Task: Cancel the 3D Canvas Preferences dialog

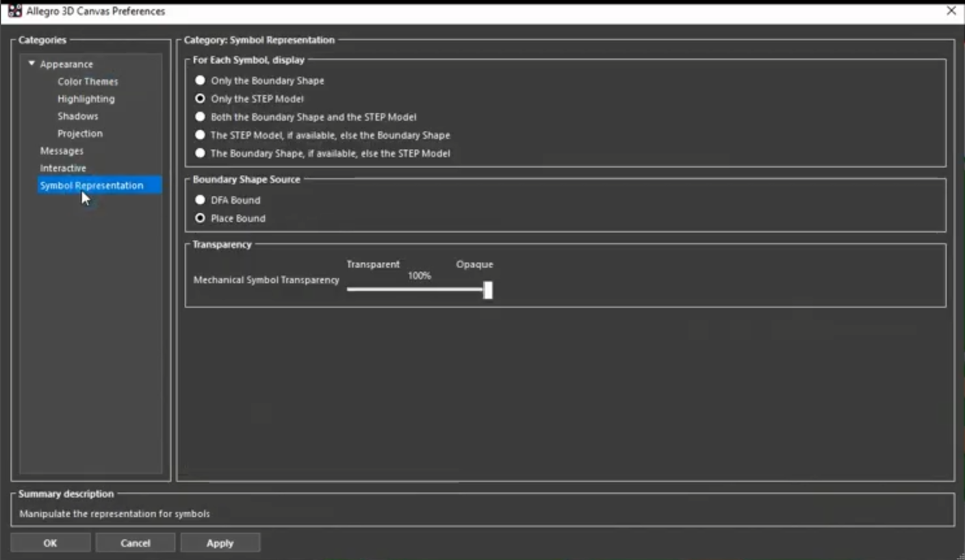Action: [135, 542]
